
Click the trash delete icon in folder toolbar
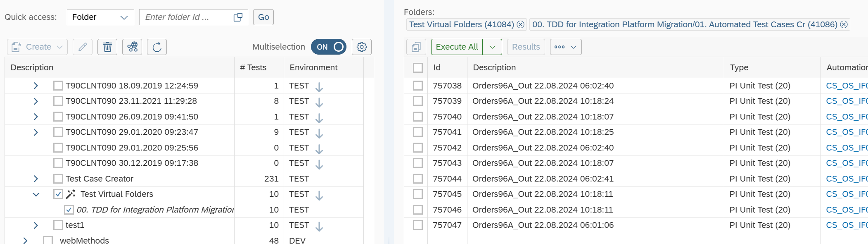click(x=107, y=47)
